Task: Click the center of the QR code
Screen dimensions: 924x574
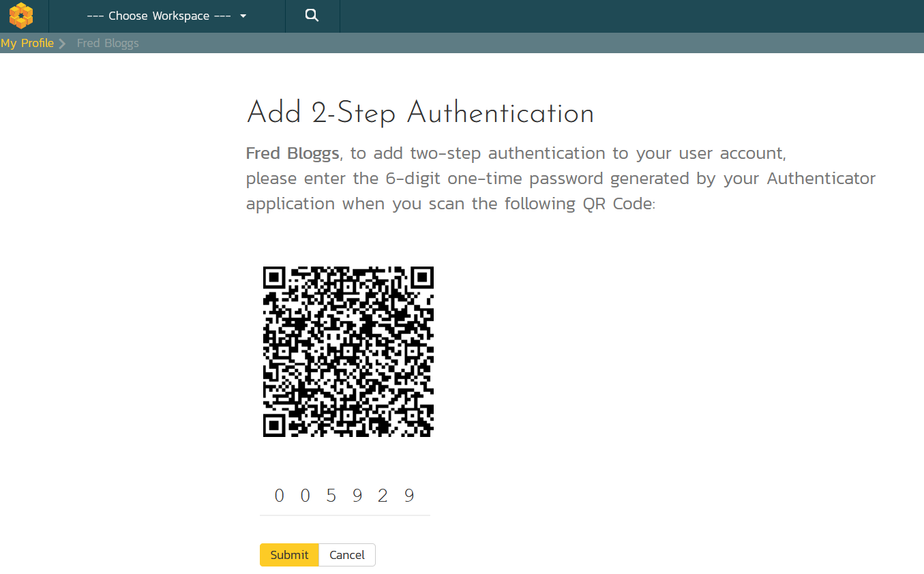Action: coord(348,352)
